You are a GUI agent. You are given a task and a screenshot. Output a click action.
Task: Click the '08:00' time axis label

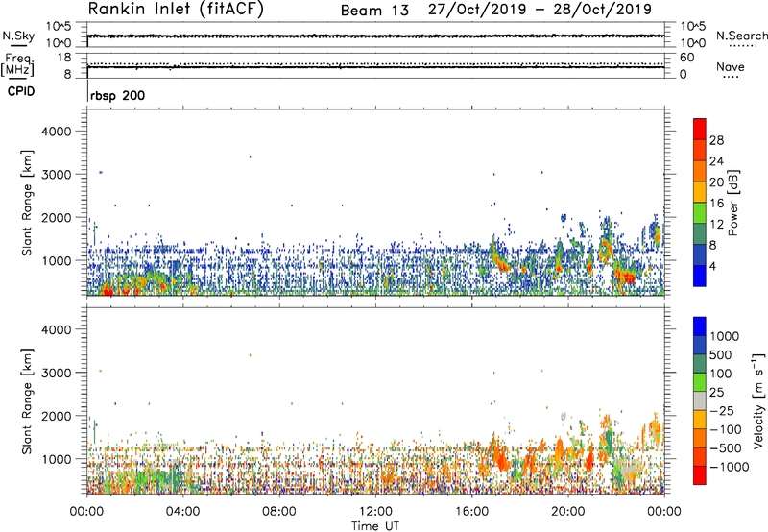(x=278, y=512)
